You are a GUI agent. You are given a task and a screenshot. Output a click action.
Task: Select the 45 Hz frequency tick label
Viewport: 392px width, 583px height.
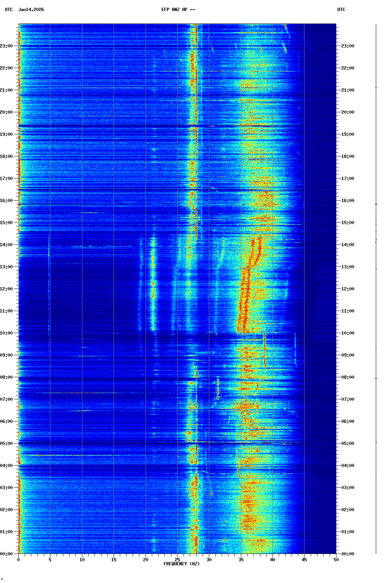point(304,560)
